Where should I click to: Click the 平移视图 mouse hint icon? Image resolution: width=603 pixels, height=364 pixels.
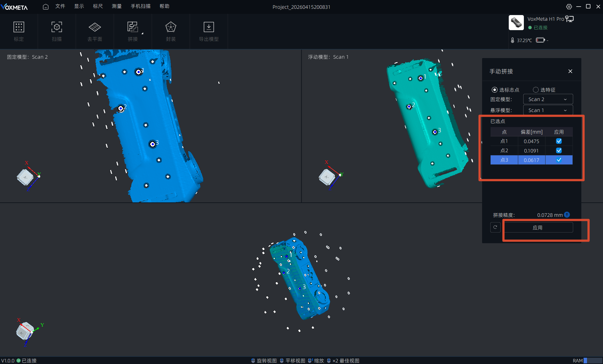[x=282, y=361]
